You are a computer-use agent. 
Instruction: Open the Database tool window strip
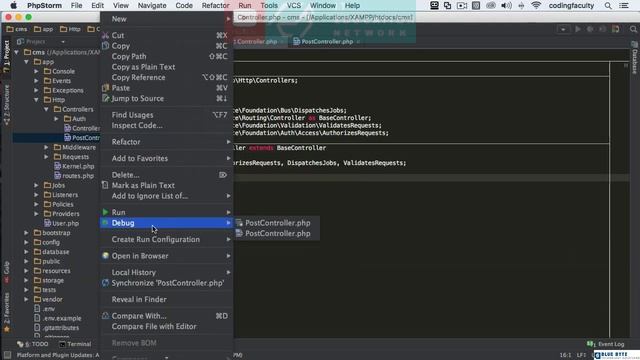coord(635,58)
